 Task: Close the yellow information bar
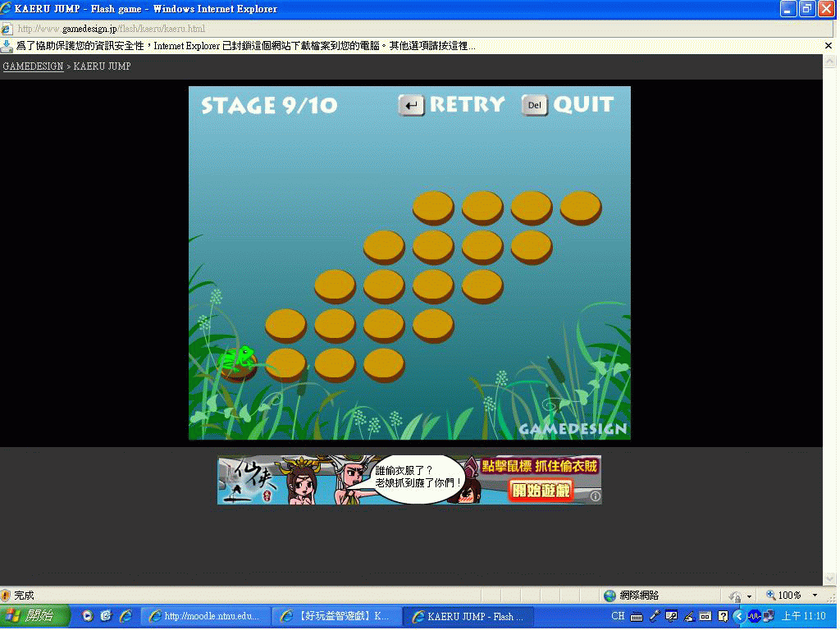(829, 46)
